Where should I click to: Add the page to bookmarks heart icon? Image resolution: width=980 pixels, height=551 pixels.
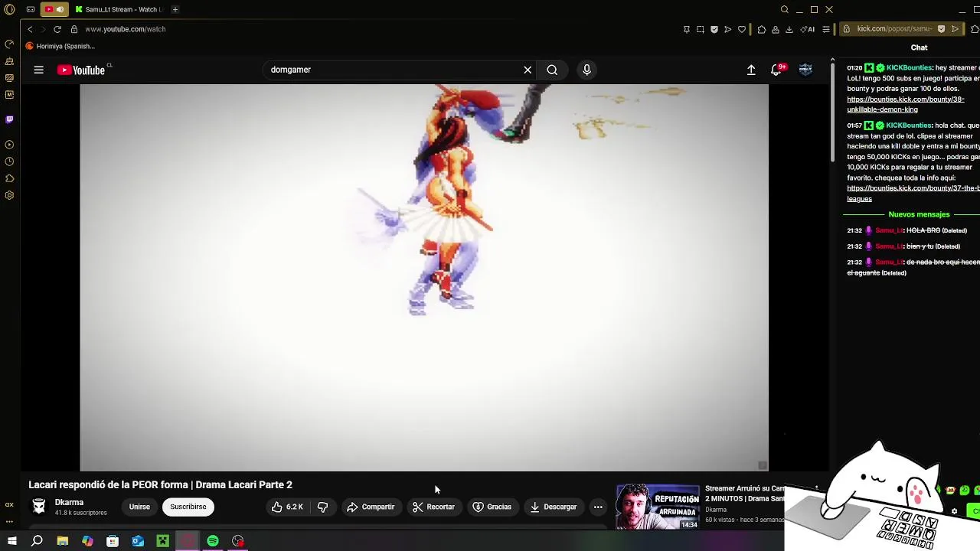point(742,29)
